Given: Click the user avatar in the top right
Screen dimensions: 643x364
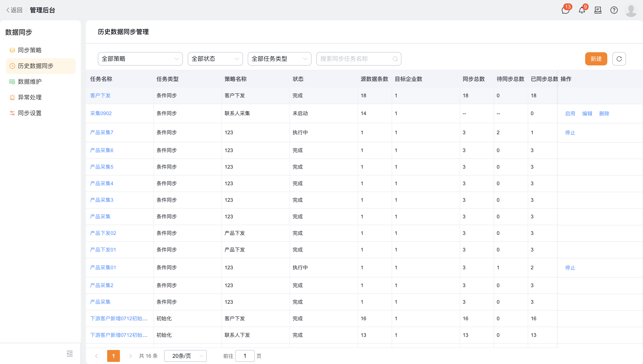Looking at the screenshot, I should tap(631, 10).
